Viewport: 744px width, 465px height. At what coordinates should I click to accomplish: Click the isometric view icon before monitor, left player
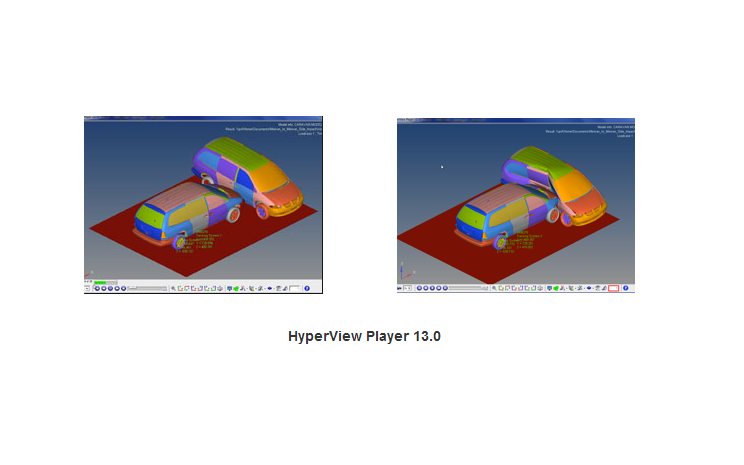pos(220,288)
